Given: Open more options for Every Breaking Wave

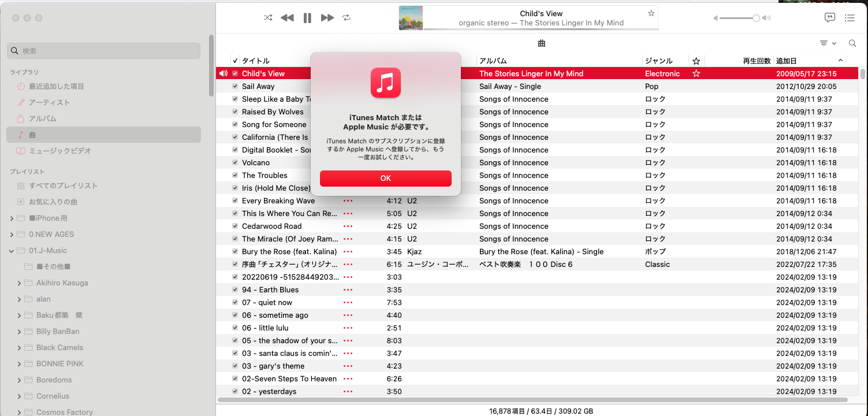Looking at the screenshot, I should pos(348,200).
